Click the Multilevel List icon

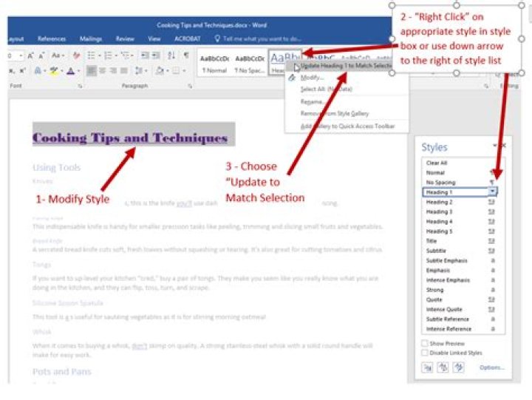click(126, 55)
